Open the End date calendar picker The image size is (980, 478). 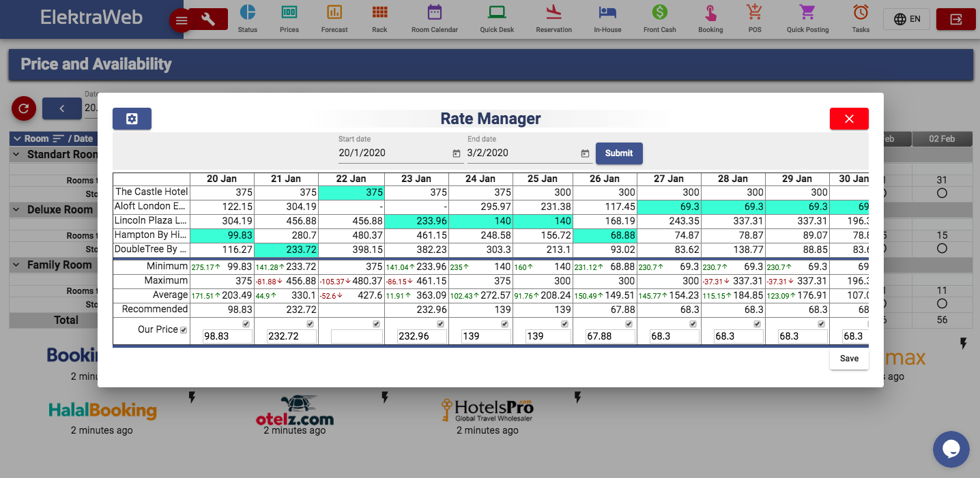[x=585, y=153]
